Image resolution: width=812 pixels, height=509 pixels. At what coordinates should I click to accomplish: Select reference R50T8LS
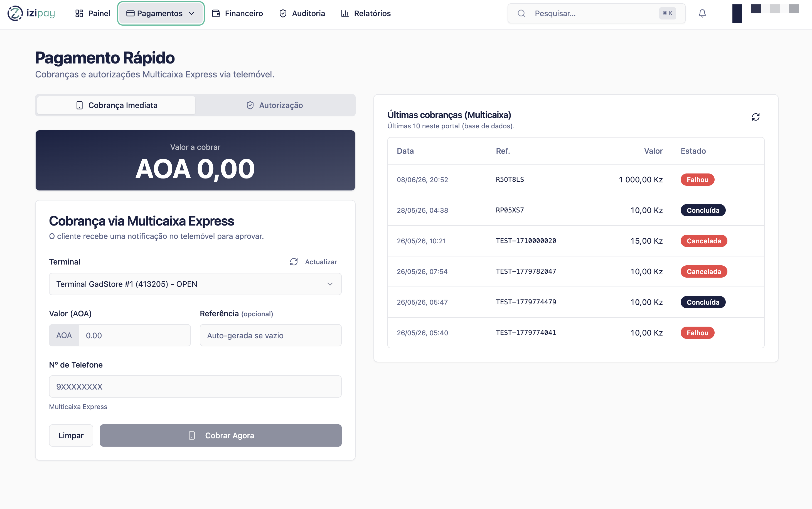pos(510,179)
